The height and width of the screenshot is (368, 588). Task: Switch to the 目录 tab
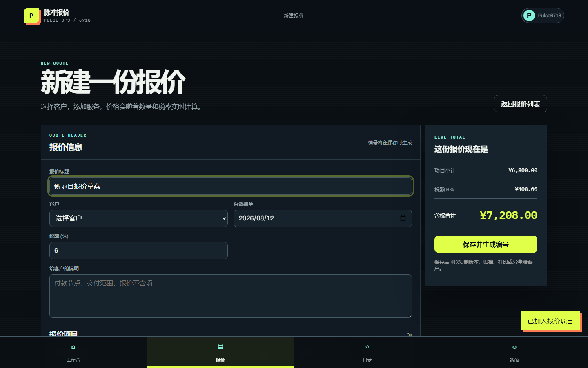pos(367,352)
